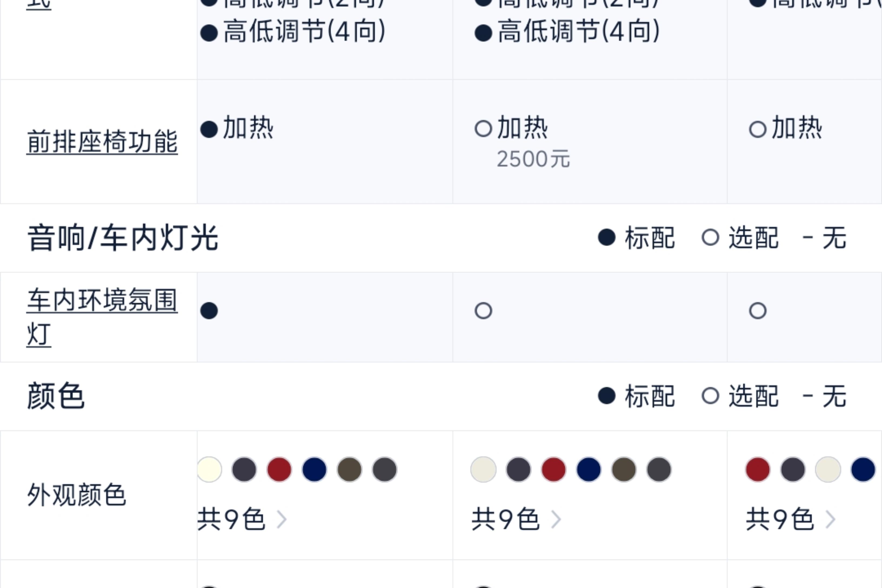Image resolution: width=882 pixels, height=588 pixels.
Task: Expand the second column's 共9色 chevron
Action: pos(556,520)
